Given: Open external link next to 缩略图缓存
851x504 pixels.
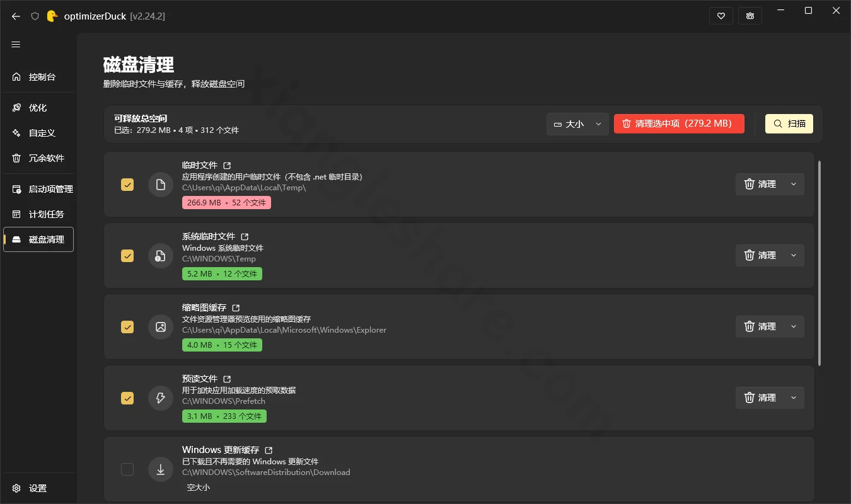Looking at the screenshot, I should [236, 308].
